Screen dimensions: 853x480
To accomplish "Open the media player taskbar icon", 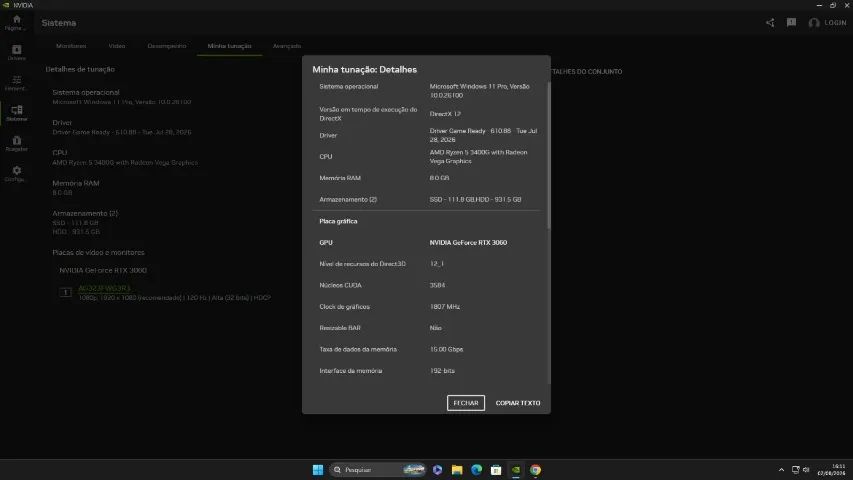I will pos(437,470).
